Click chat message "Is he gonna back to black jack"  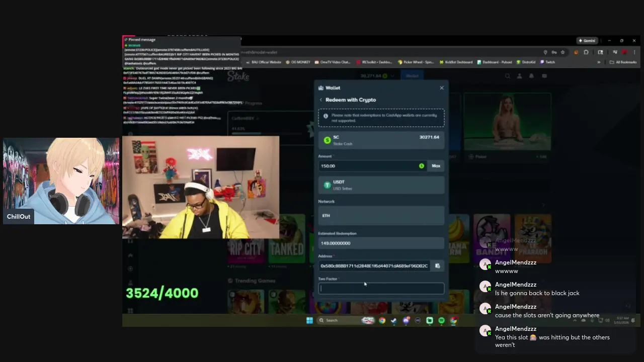[537, 293]
